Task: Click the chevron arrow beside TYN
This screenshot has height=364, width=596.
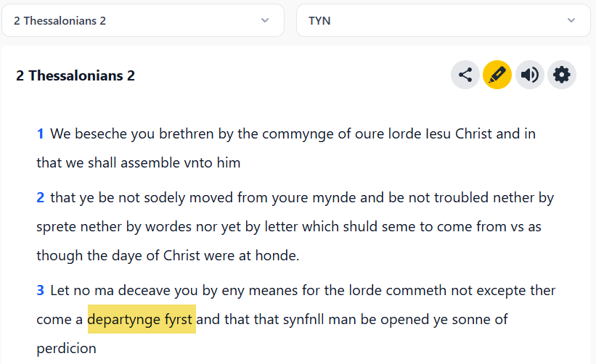Action: (572, 20)
